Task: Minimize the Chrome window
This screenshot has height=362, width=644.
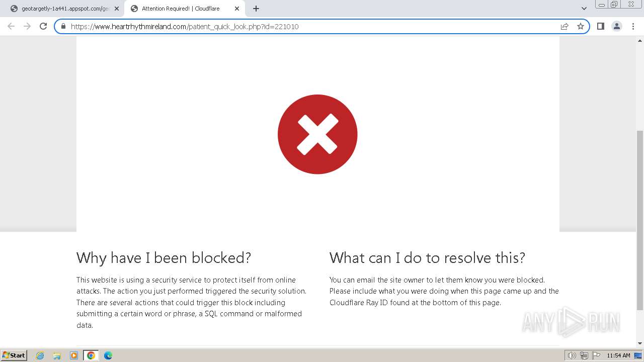Action: click(601, 5)
